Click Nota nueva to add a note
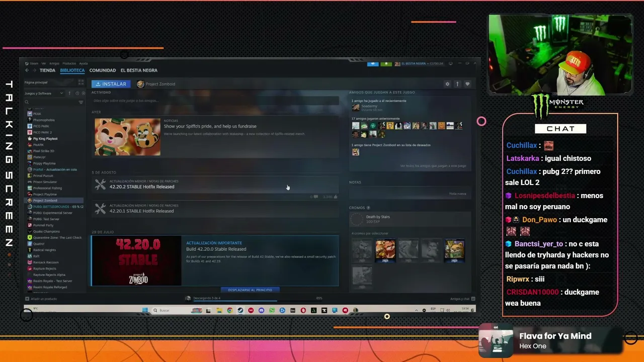The height and width of the screenshot is (362, 644). point(457,194)
